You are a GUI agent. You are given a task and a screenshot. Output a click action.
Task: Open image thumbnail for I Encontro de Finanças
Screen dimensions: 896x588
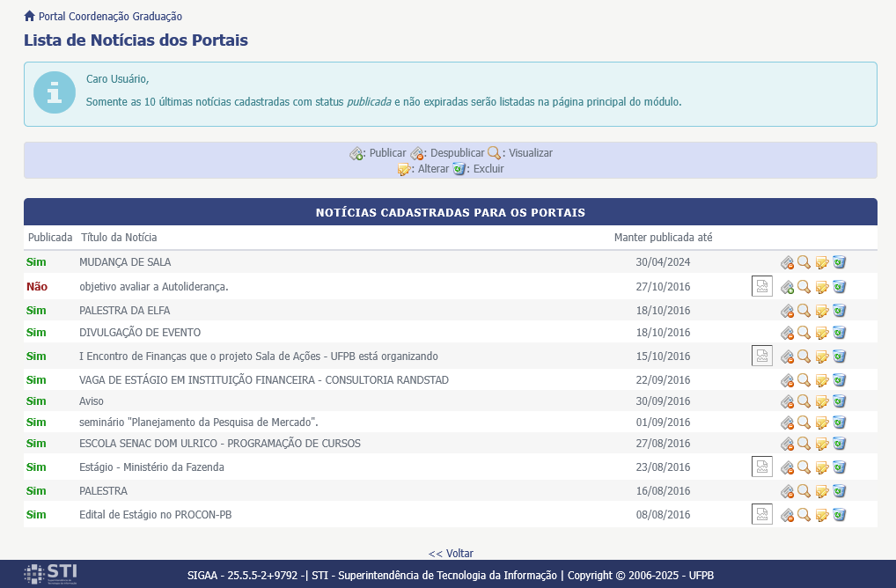(761, 356)
